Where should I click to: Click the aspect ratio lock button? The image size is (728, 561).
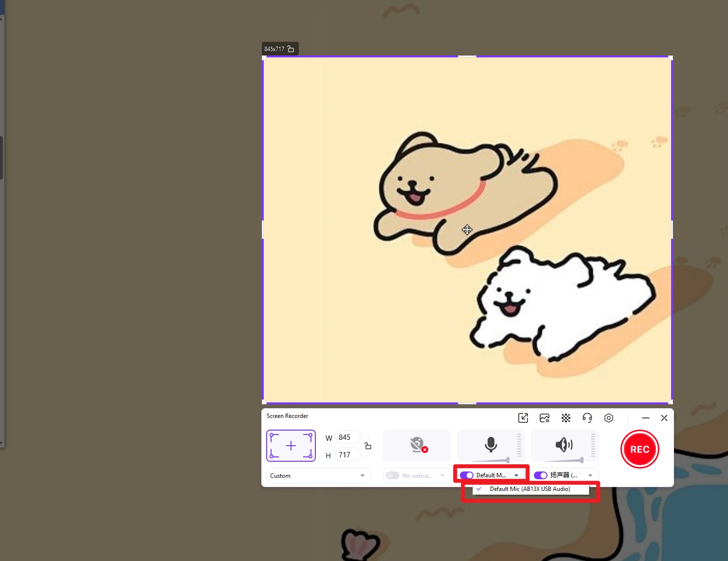(x=368, y=446)
